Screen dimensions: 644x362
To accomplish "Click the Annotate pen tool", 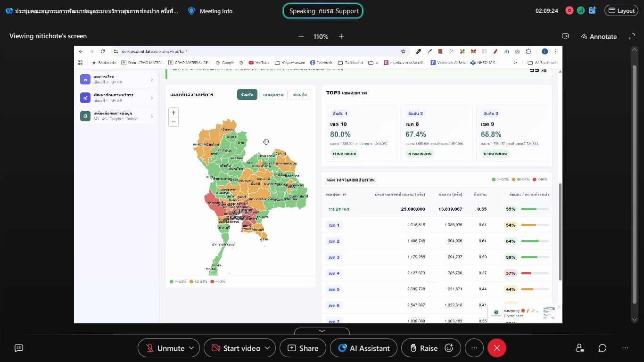I will (x=599, y=36).
